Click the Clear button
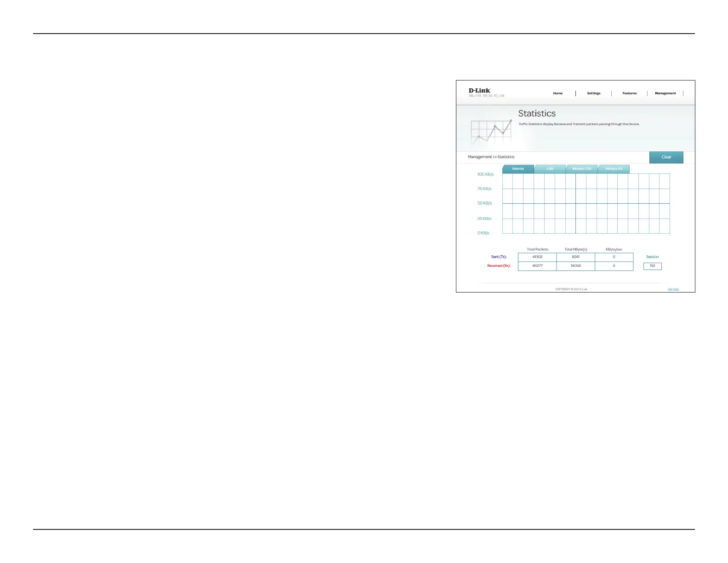The width and height of the screenshot is (728, 563). click(666, 157)
